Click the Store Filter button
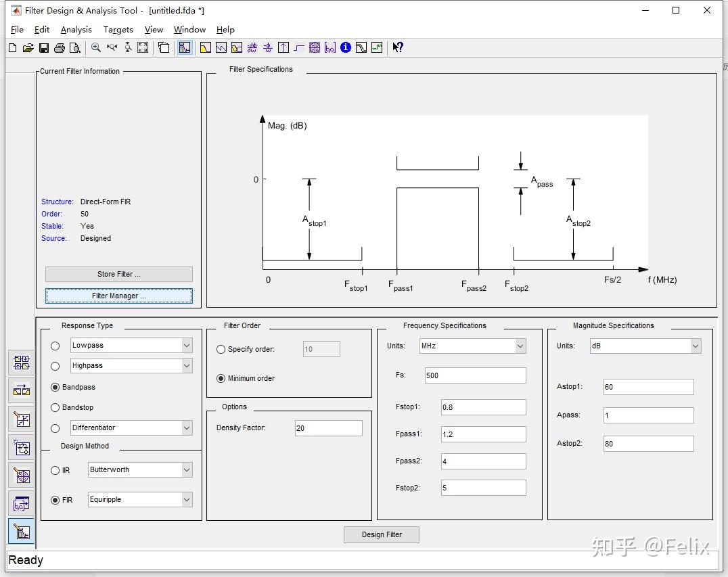The image size is (728, 577). coord(119,274)
